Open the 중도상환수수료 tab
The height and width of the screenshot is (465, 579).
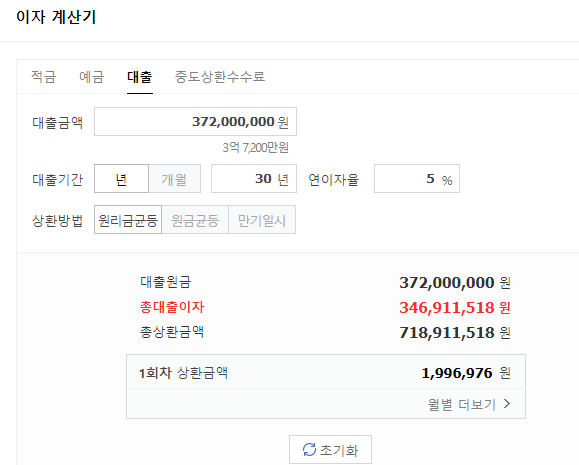click(220, 77)
